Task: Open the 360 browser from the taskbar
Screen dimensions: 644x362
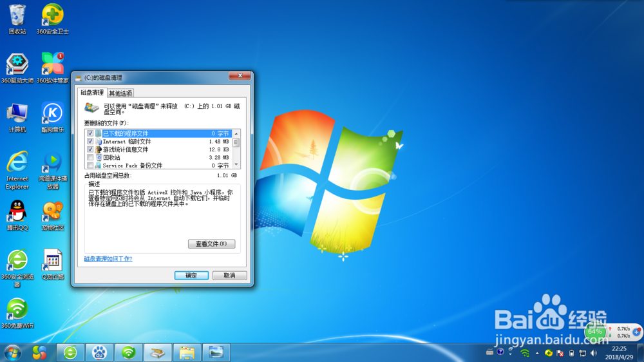Action: point(70,352)
